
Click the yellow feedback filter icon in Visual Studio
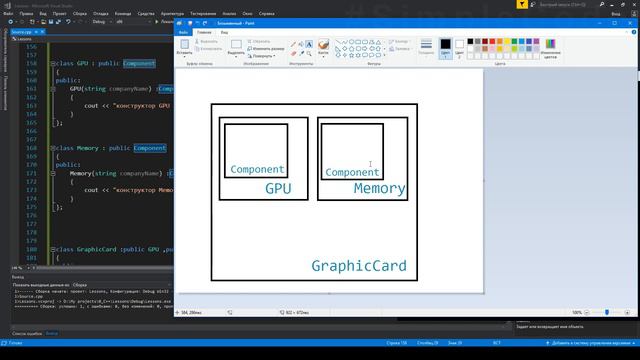click(x=522, y=4)
